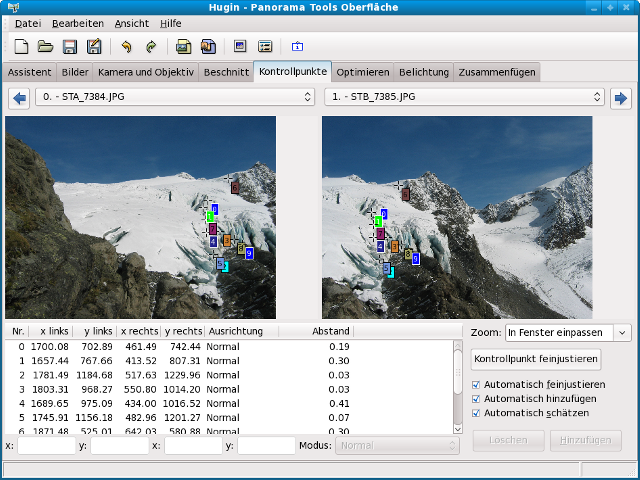
Task: Click the Add images toolbar icon
Action: (183, 46)
